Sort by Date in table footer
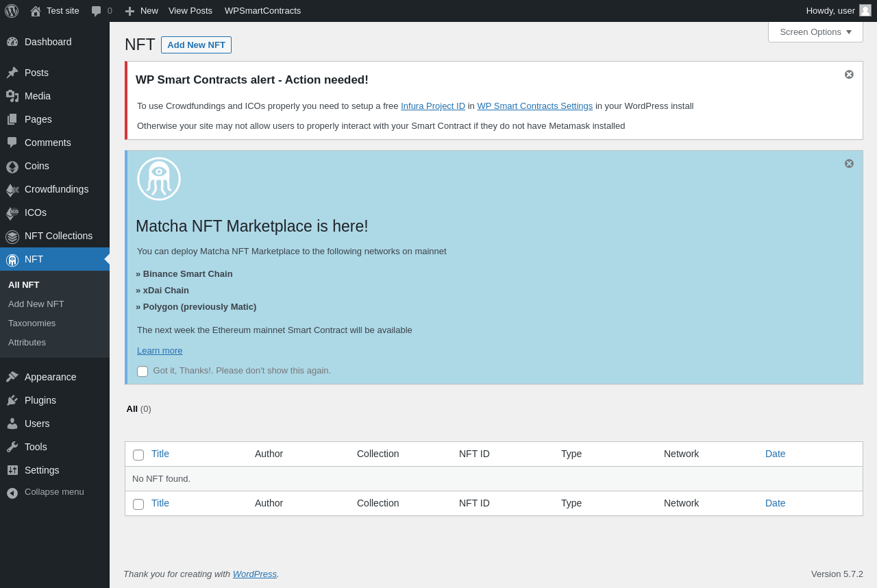 tap(776, 503)
